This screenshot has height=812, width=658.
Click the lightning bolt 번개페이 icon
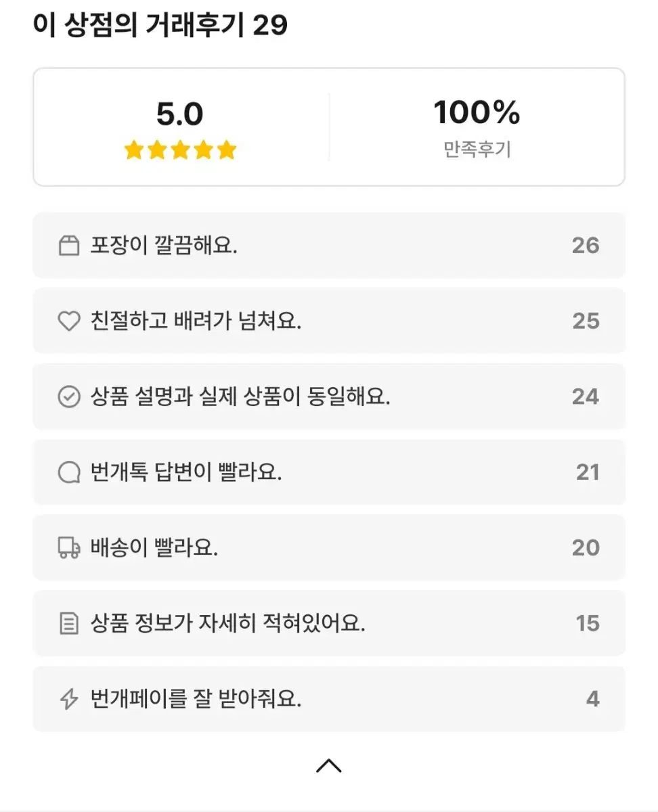click(69, 699)
